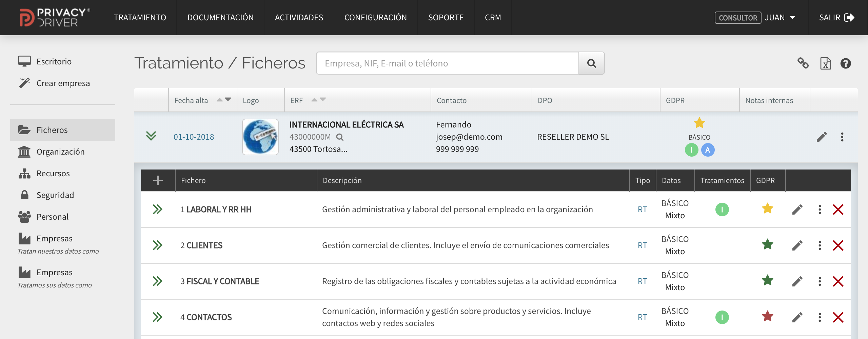Add a new fichero with plus icon
This screenshot has height=339, width=868.
158,180
